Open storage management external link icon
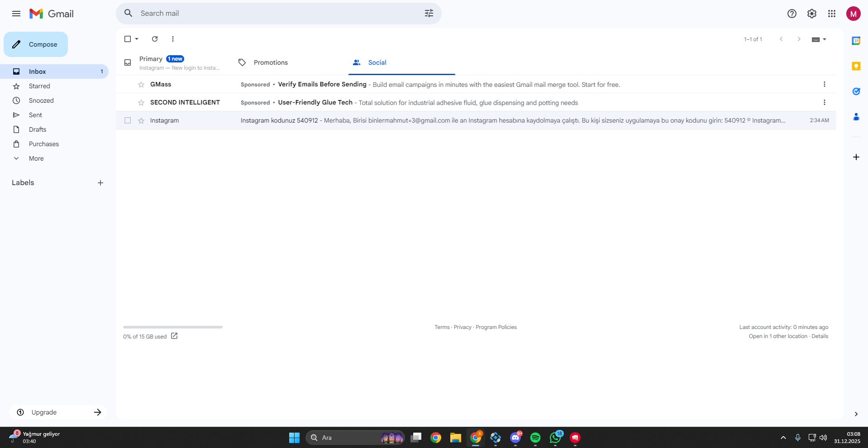The width and height of the screenshot is (868, 448). (174, 336)
